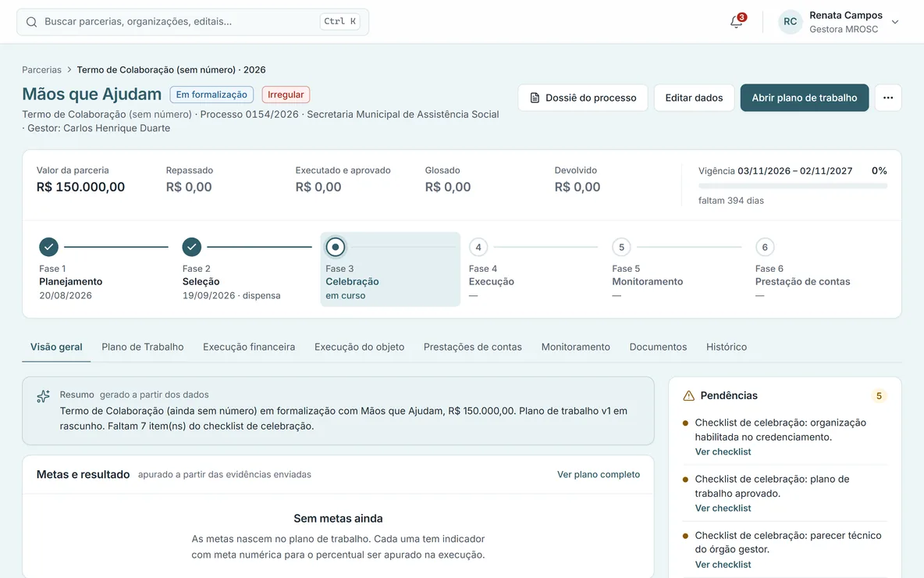Click Abrir plano de trabalho button

[805, 98]
